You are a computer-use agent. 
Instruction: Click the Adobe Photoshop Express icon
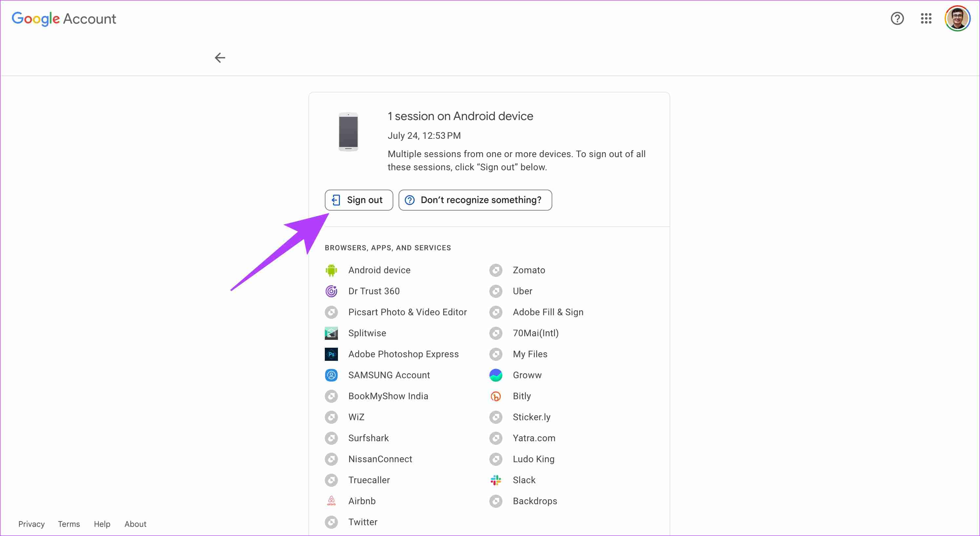pyautogui.click(x=331, y=354)
